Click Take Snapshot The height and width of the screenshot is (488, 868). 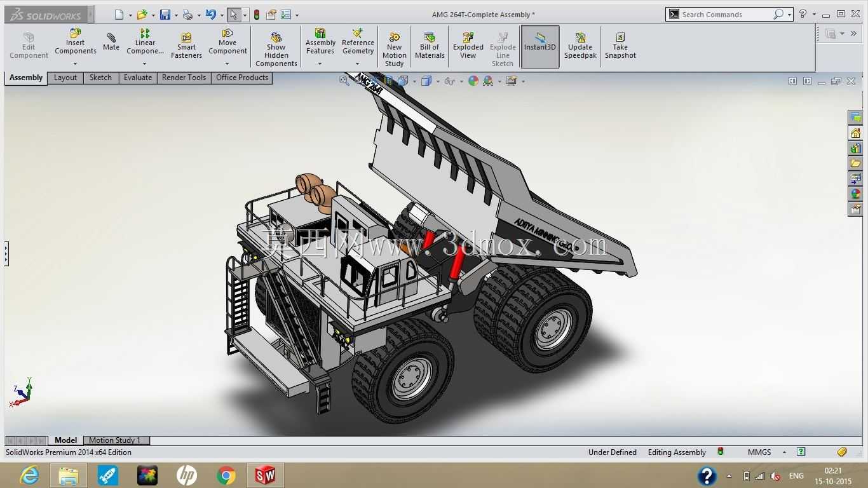620,46
